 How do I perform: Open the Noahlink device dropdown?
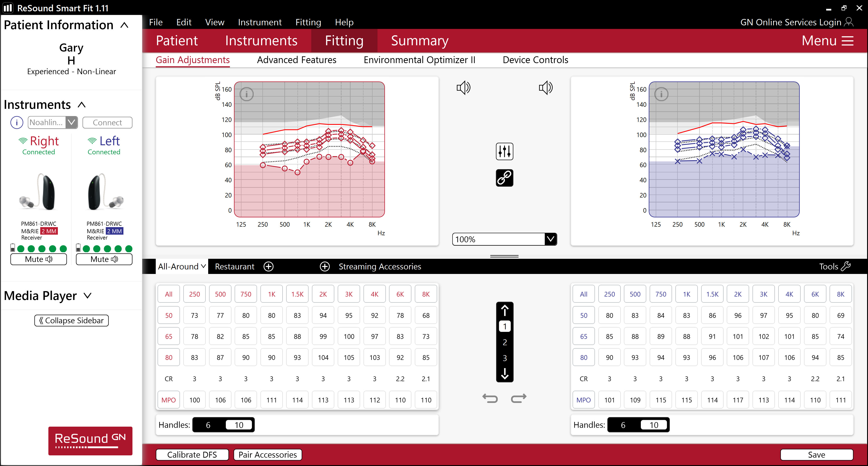(x=71, y=122)
